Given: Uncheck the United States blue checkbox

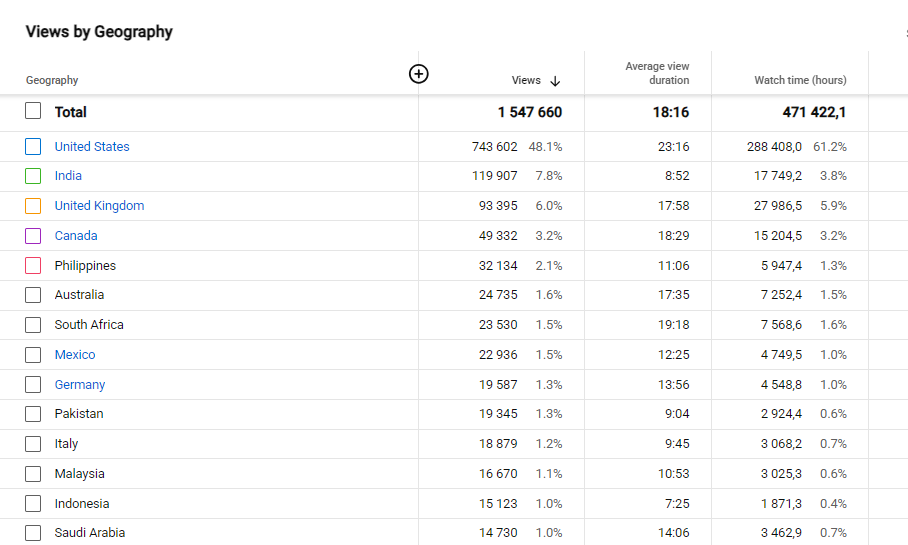Looking at the screenshot, I should tap(33, 147).
